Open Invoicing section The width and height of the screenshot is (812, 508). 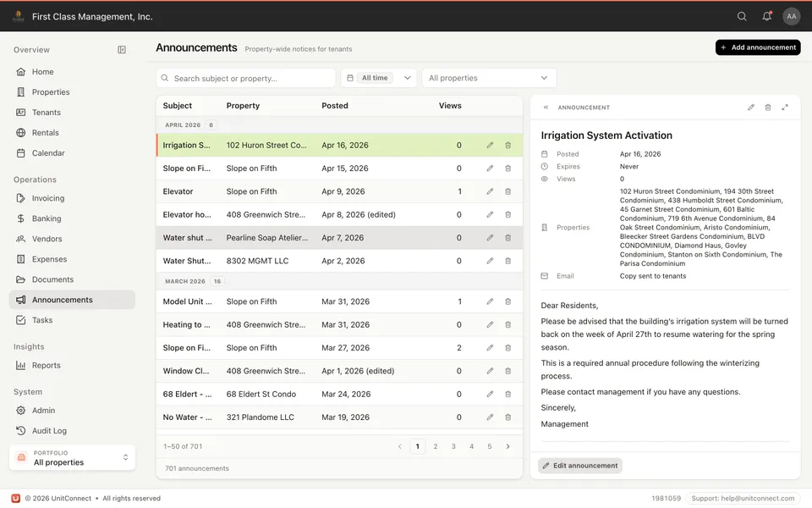click(72, 198)
